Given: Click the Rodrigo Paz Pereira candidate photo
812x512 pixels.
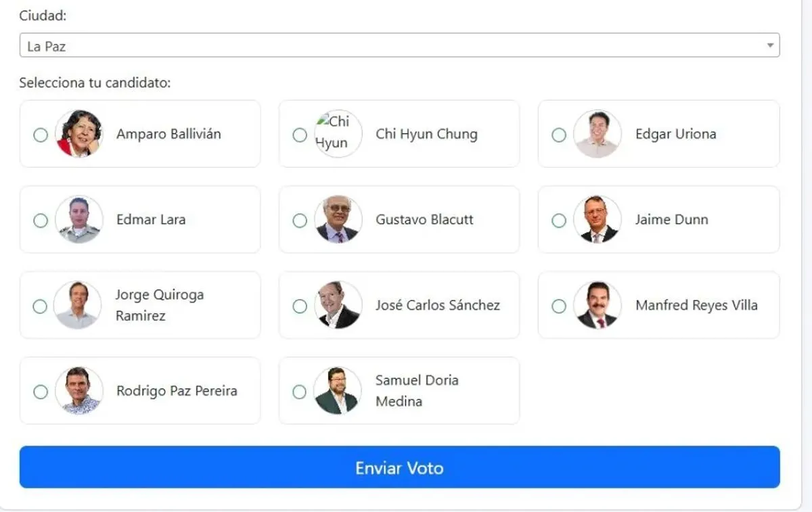Looking at the screenshot, I should pyautogui.click(x=79, y=391).
